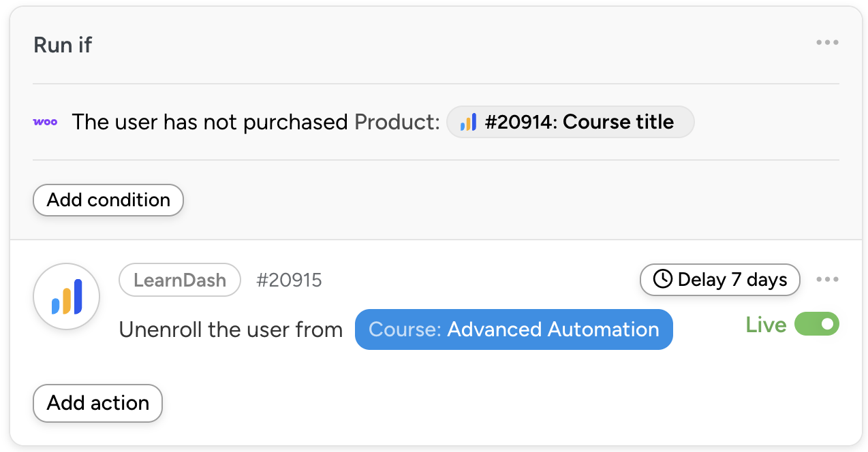Screen dimensions: 868x452
Task: Click the action ID #20915
Action: [289, 280]
